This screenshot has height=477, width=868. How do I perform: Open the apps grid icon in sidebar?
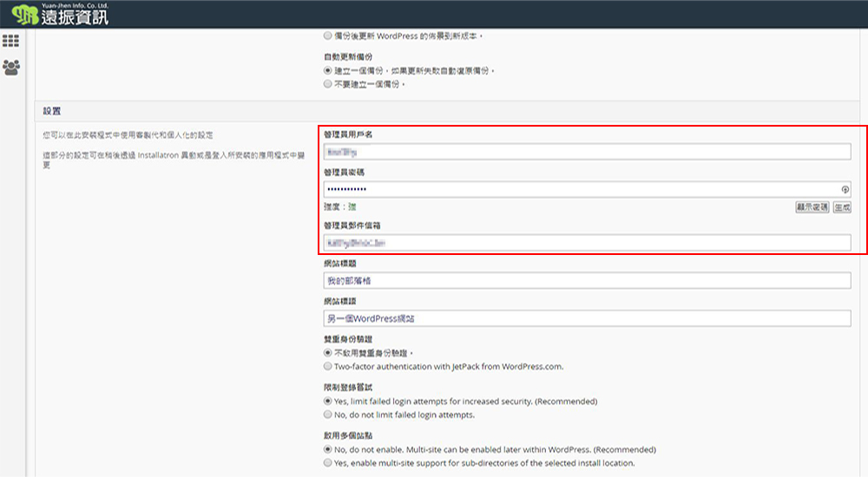point(11,41)
